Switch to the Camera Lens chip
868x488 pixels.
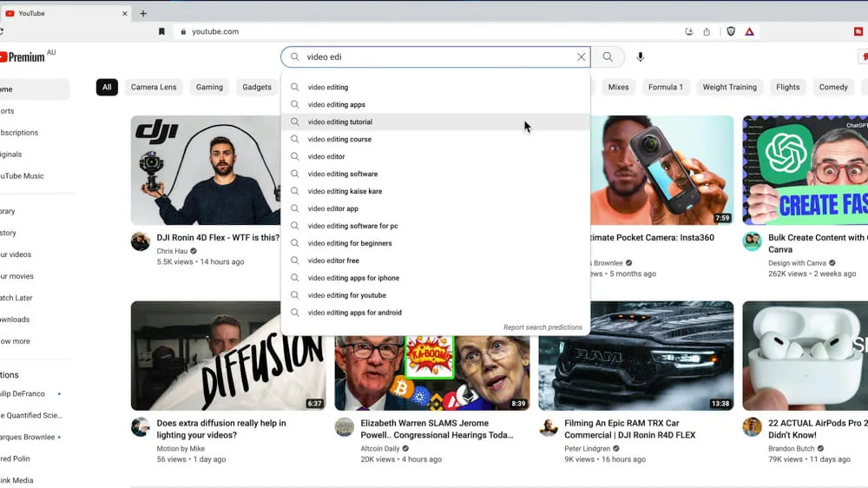pos(154,87)
